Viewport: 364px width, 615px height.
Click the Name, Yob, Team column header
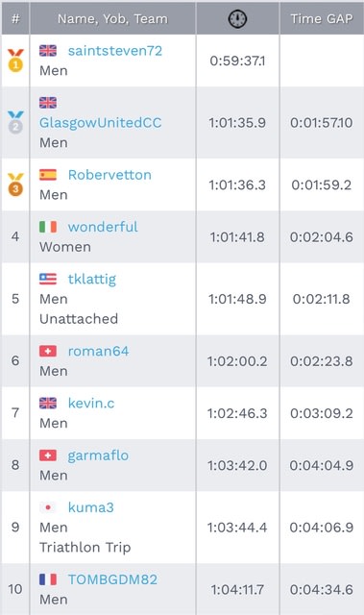pyautogui.click(x=112, y=18)
